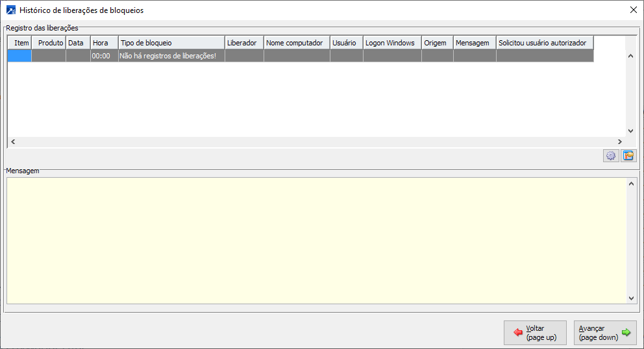Click Solicitou usuário autorizador column header

point(545,43)
